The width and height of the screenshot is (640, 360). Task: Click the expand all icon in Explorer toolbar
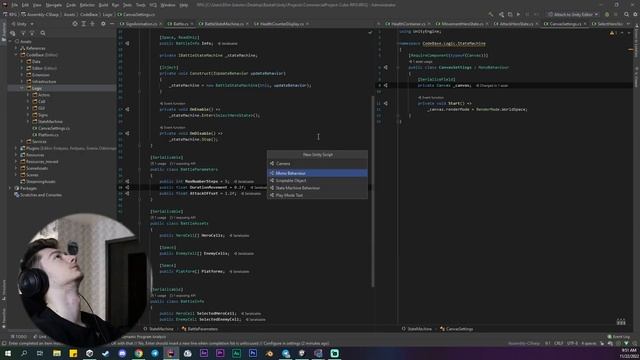click(x=84, y=24)
